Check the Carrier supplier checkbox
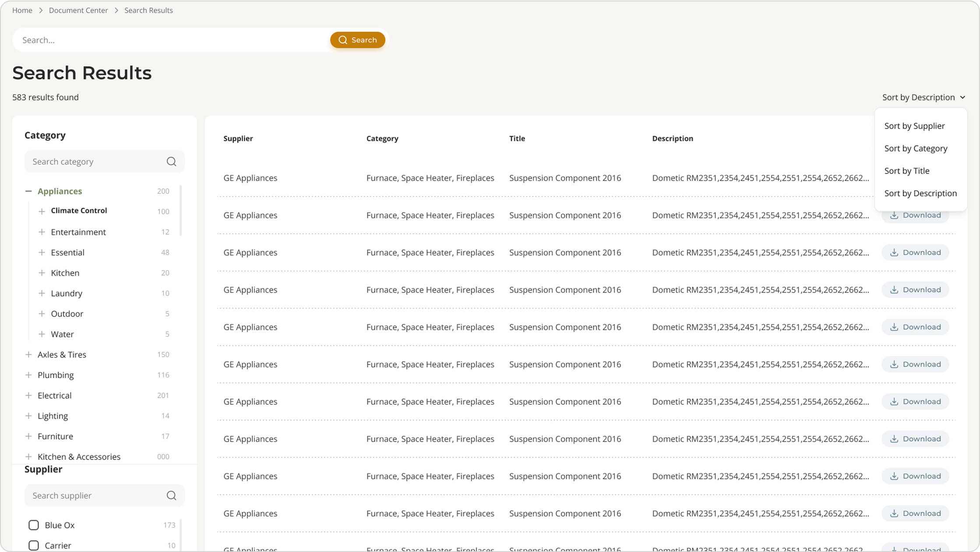The image size is (980, 552). point(34,545)
